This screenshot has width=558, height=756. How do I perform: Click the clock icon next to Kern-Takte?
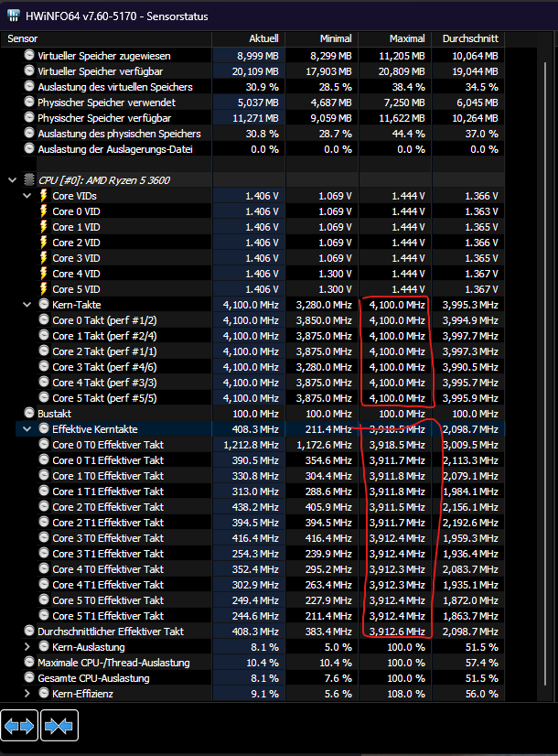pos(44,304)
